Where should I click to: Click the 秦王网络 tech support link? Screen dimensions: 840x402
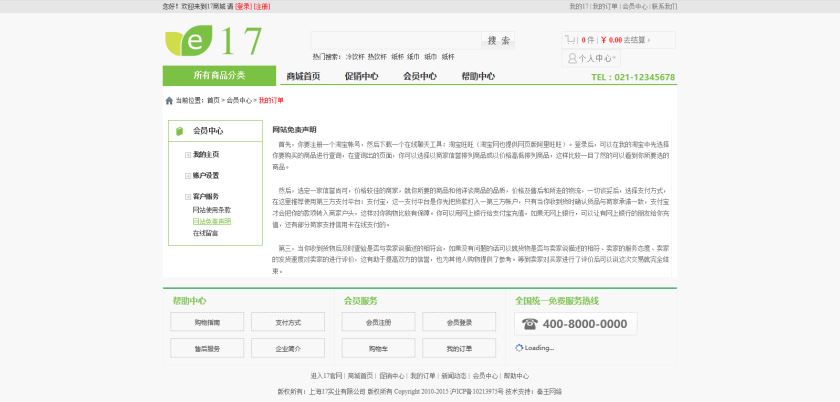(x=549, y=392)
